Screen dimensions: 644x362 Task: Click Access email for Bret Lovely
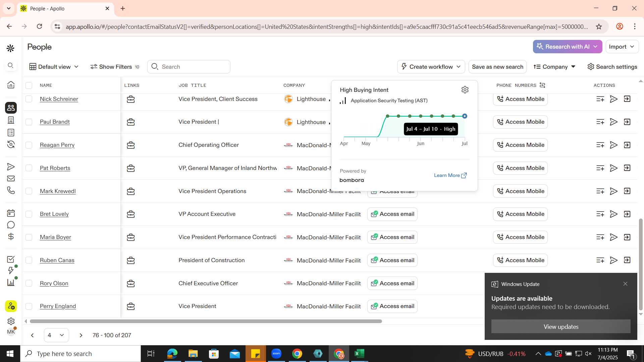[392, 214]
